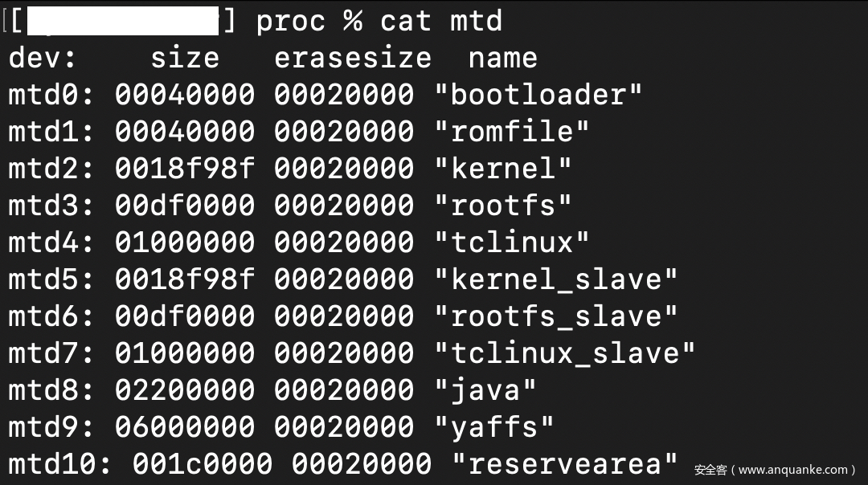Click the "tclinux_slave" partition name
Viewport: 868px width, 485px height.
click(x=565, y=353)
